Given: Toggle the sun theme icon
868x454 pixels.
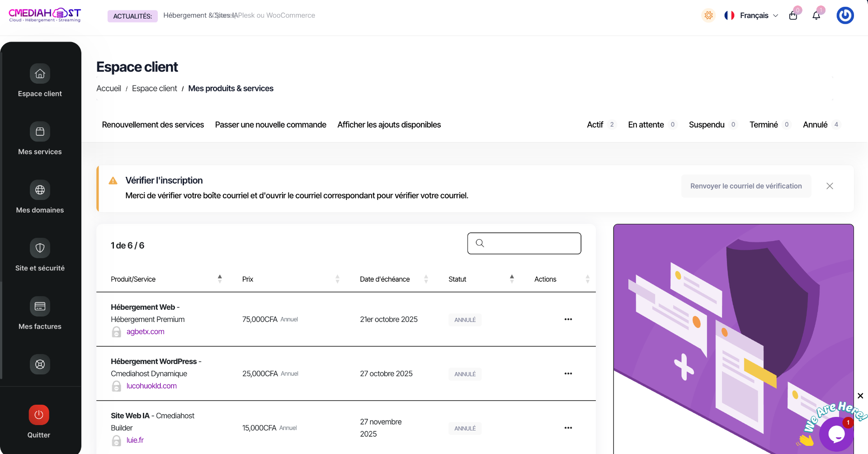Looking at the screenshot, I should (x=708, y=15).
